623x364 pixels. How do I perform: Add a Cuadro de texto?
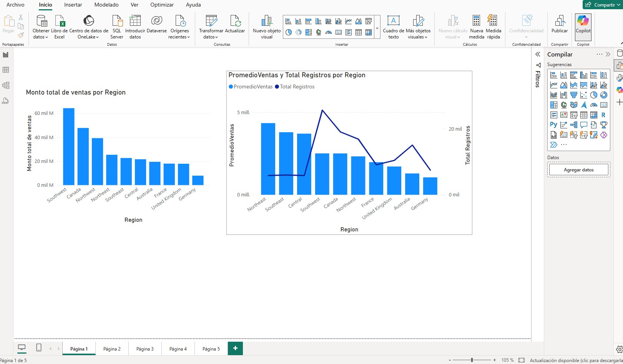tap(394, 27)
